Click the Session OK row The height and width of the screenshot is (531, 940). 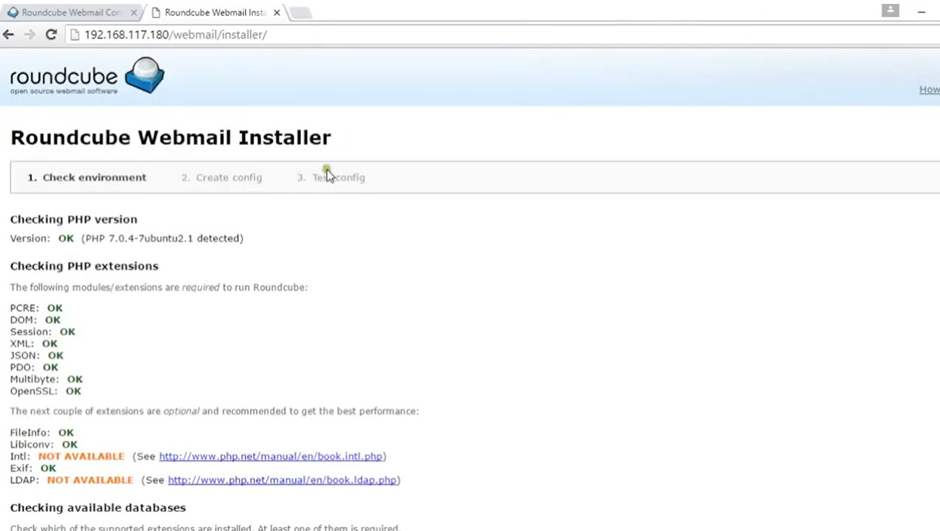[x=43, y=331]
